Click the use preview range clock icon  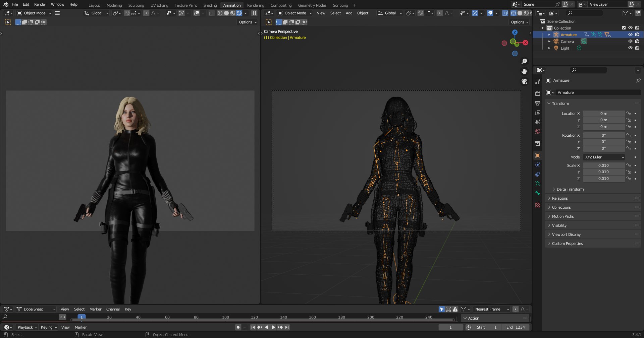click(469, 327)
